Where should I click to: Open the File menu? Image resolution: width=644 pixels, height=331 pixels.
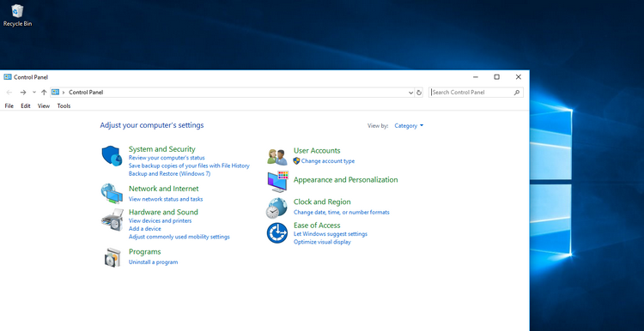click(x=9, y=105)
